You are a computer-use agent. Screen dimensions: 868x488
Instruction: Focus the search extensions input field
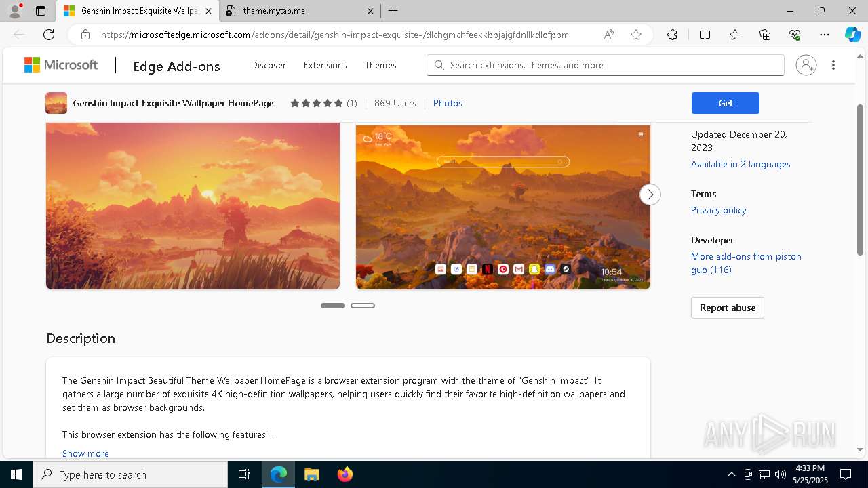point(606,65)
